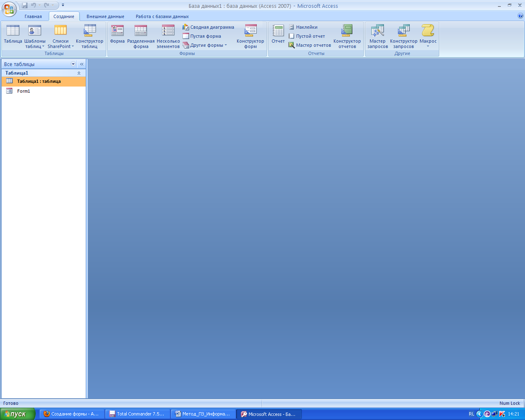Select Form1 in navigation pane
Screen dimensions: 525x420
(x=44, y=91)
